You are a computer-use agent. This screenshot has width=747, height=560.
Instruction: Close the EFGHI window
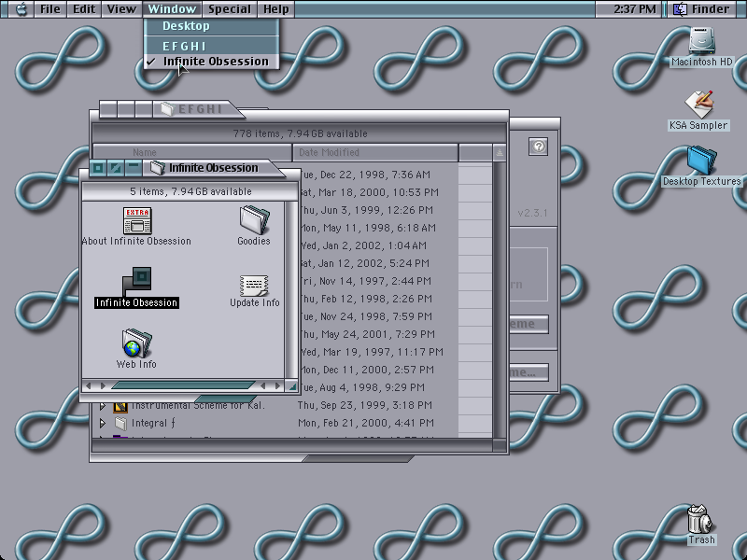click(108, 109)
